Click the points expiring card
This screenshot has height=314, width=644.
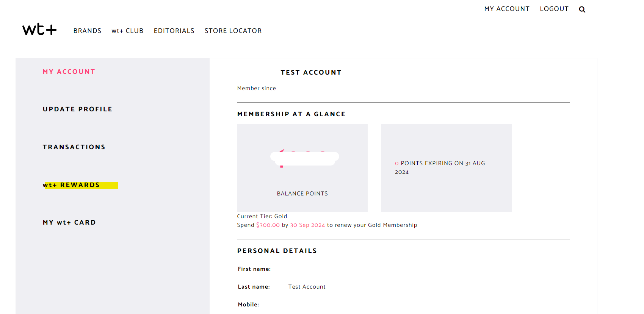click(x=447, y=168)
